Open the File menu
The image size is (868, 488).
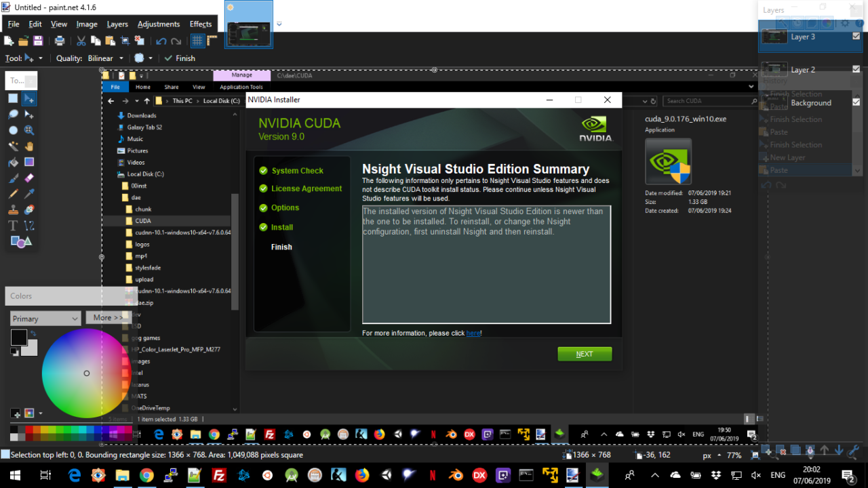(14, 24)
